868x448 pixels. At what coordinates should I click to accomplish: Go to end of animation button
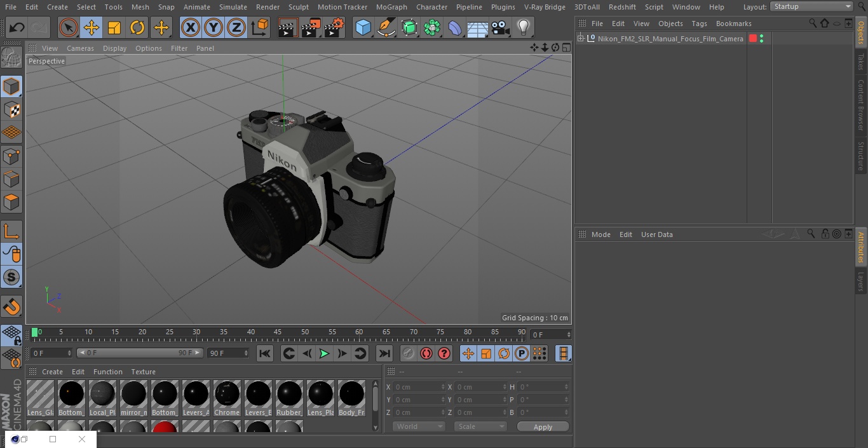click(384, 353)
